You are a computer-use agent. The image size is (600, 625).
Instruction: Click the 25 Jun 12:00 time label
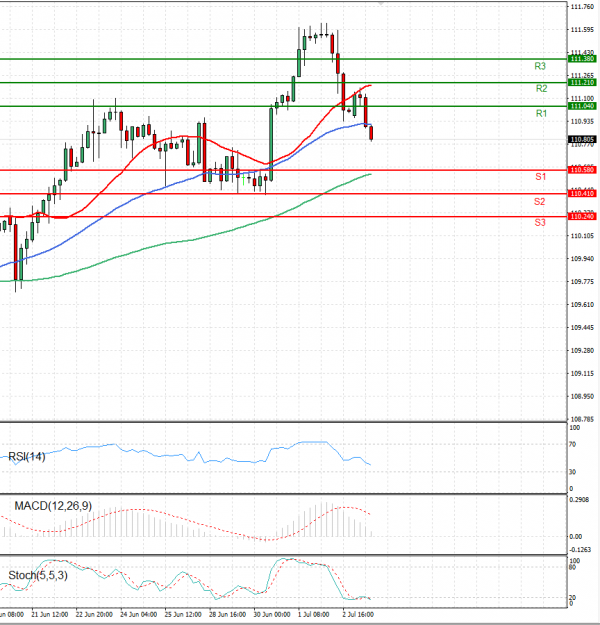183,615
